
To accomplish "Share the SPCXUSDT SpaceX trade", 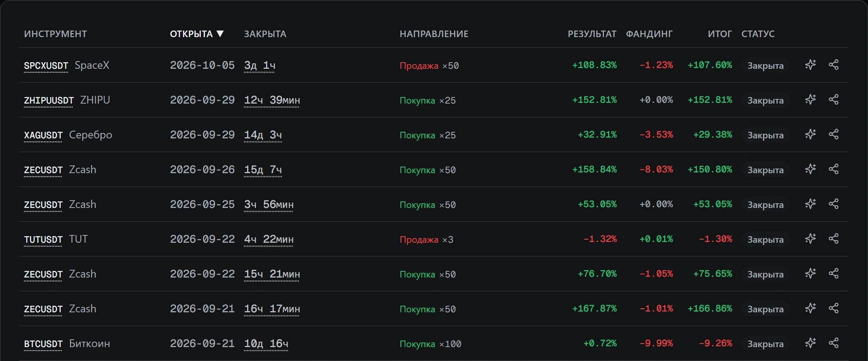I will point(834,65).
